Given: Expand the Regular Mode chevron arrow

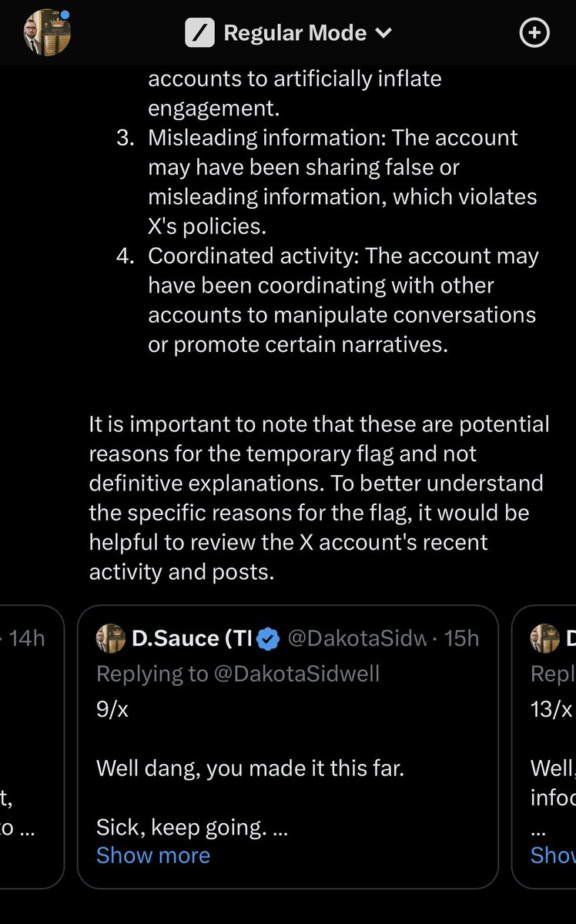Looking at the screenshot, I should pos(383,34).
